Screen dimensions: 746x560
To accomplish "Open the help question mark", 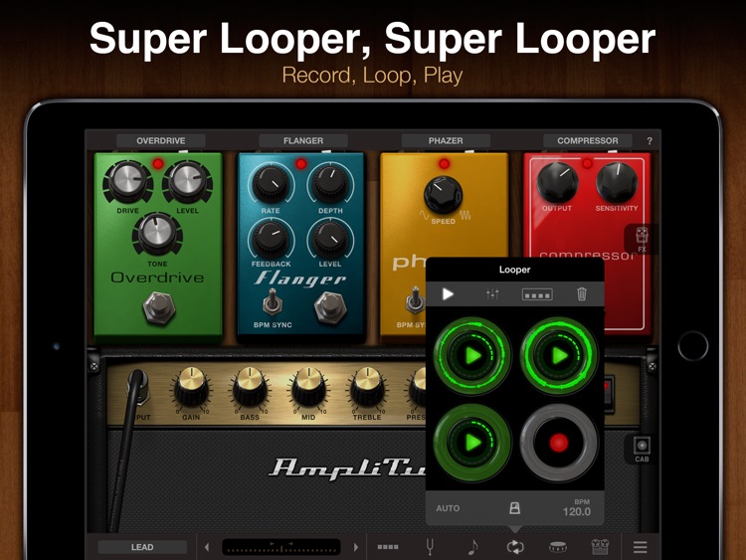I will 650,141.
